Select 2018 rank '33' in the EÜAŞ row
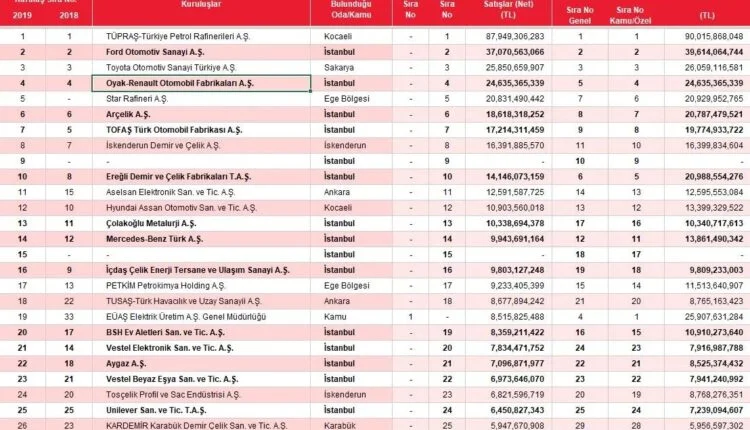750x430 pixels. tap(69, 317)
